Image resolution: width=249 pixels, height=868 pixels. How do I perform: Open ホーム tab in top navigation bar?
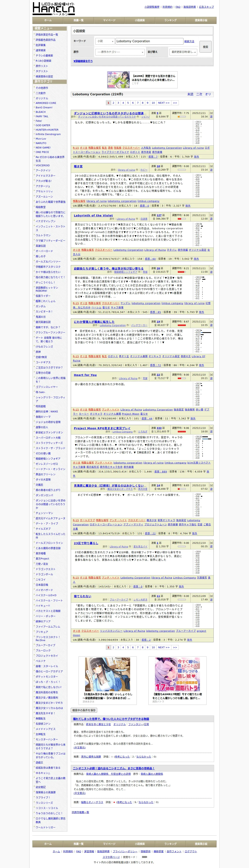coord(48,20)
